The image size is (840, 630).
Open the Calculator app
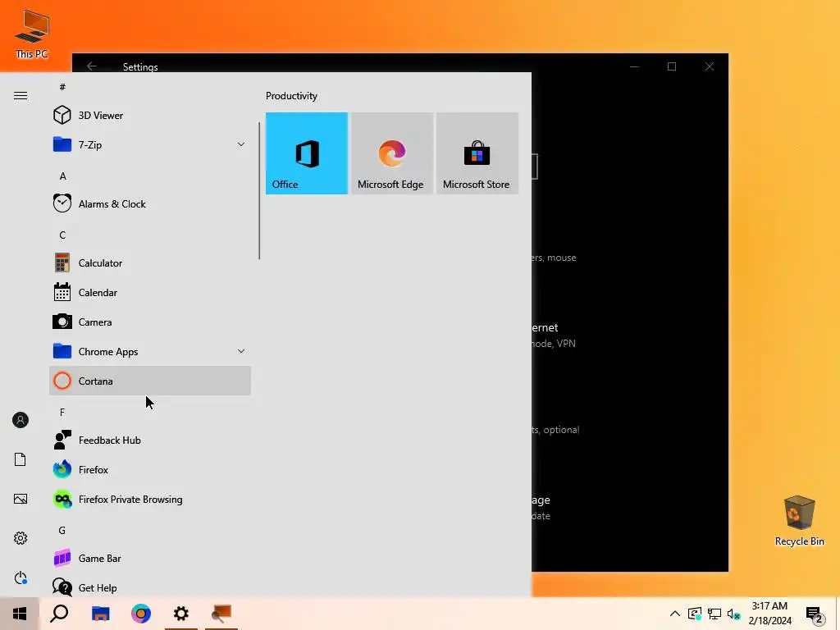150,263
